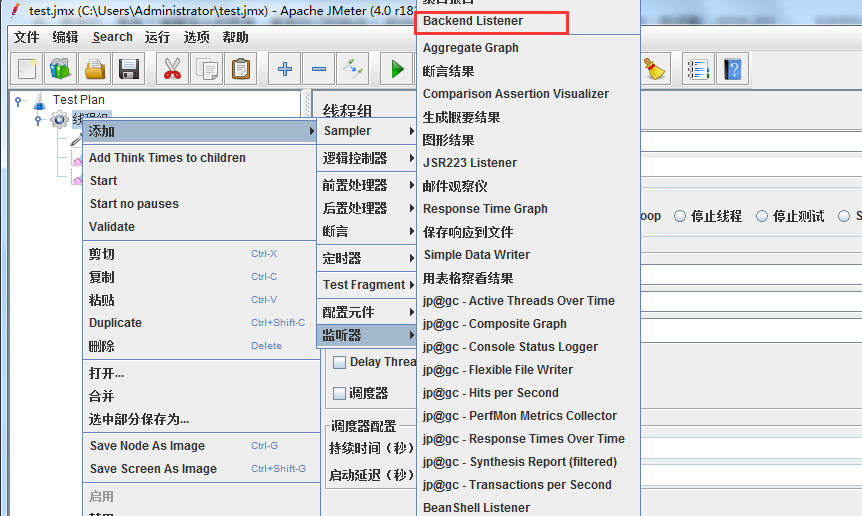Choose 断言结果 listener
This screenshot has width=862, height=516.
pos(528,71)
